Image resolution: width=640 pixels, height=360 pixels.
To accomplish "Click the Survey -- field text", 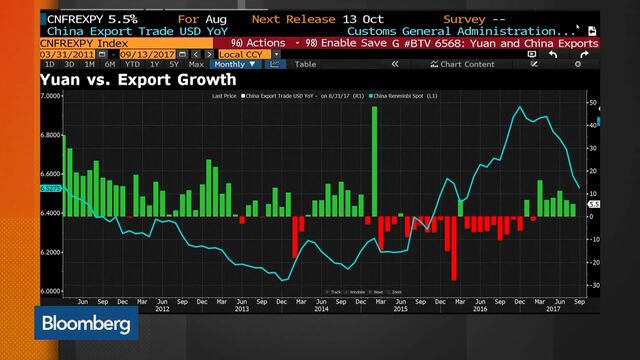I will point(474,19).
